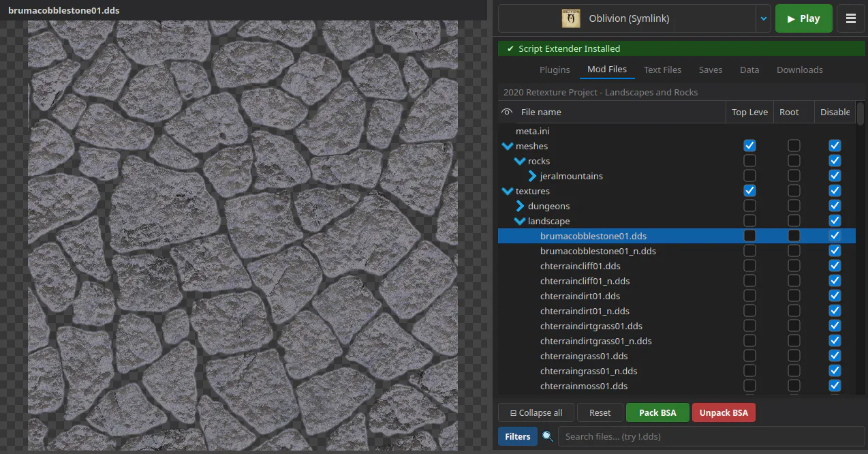Viewport: 868px width, 454px height.
Task: Open the hamburger menu beside Play
Action: (x=850, y=18)
